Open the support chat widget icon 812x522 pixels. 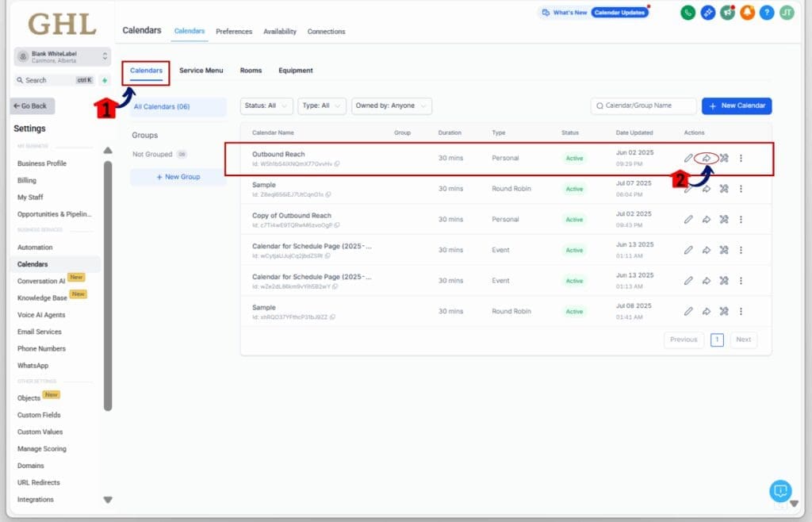780,490
